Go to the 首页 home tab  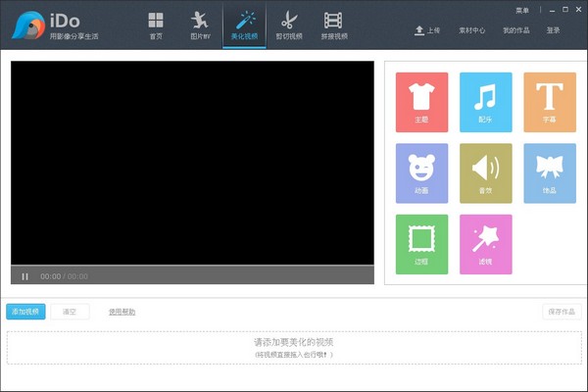point(156,25)
